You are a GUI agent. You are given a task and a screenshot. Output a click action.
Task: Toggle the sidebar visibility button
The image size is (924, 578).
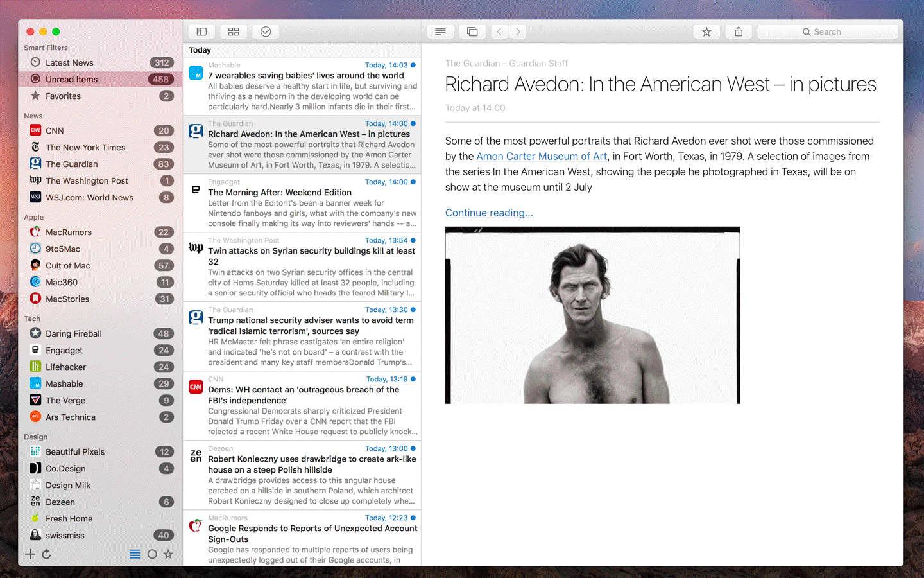(x=201, y=31)
